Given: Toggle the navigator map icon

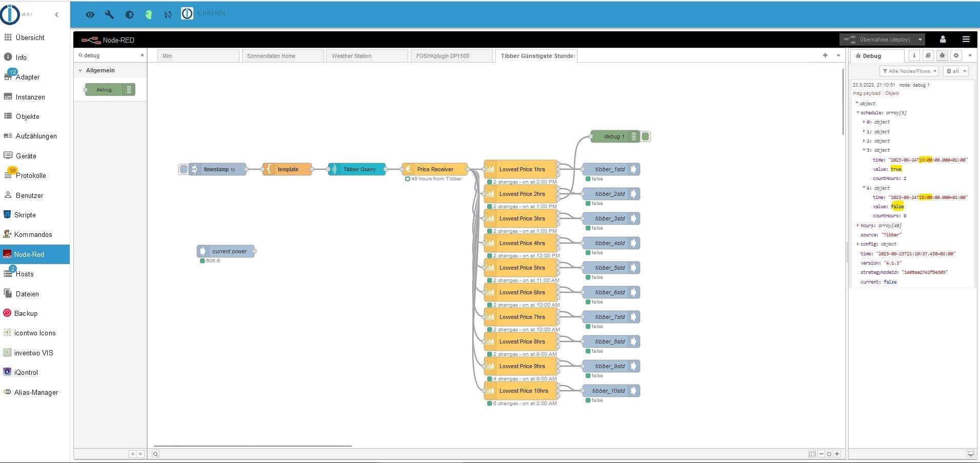Looking at the screenshot, I should 812,454.
